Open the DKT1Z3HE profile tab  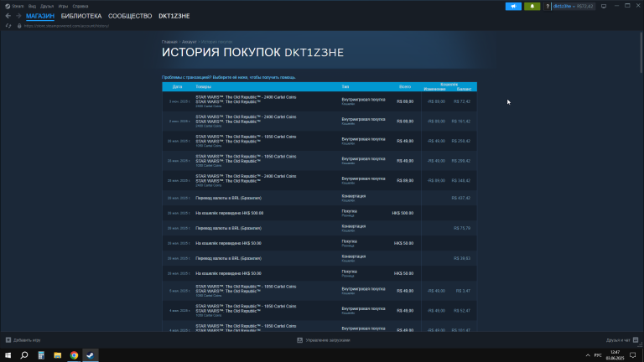pos(174,16)
